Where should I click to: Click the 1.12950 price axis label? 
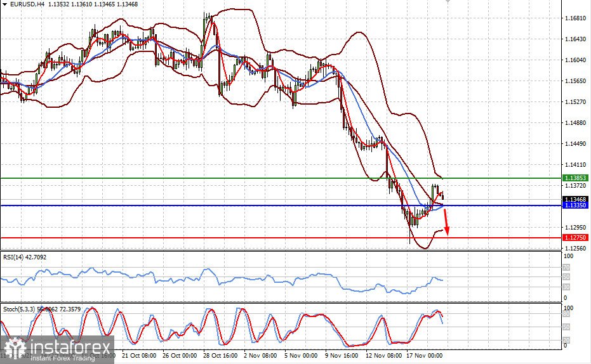tap(576, 228)
